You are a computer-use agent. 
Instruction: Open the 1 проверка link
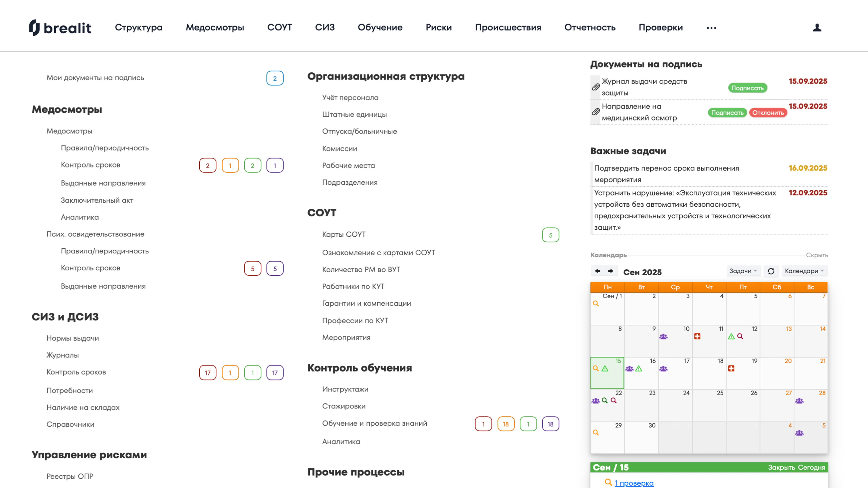(x=634, y=483)
